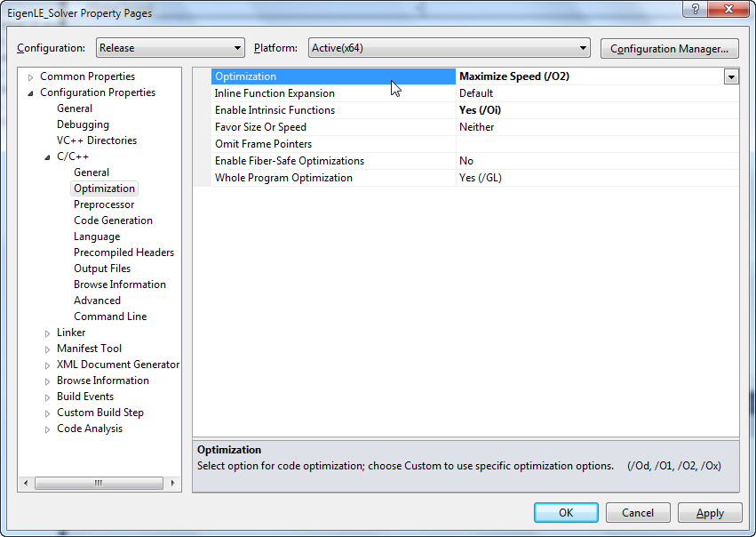756x537 pixels.
Task: Open the Configuration dropdown set to Release
Action: click(168, 48)
